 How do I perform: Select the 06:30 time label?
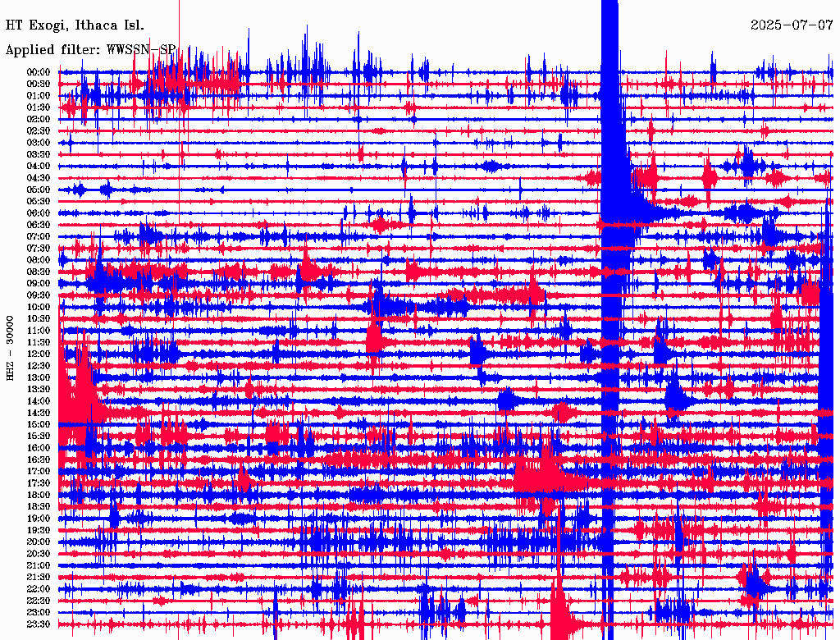(39, 225)
